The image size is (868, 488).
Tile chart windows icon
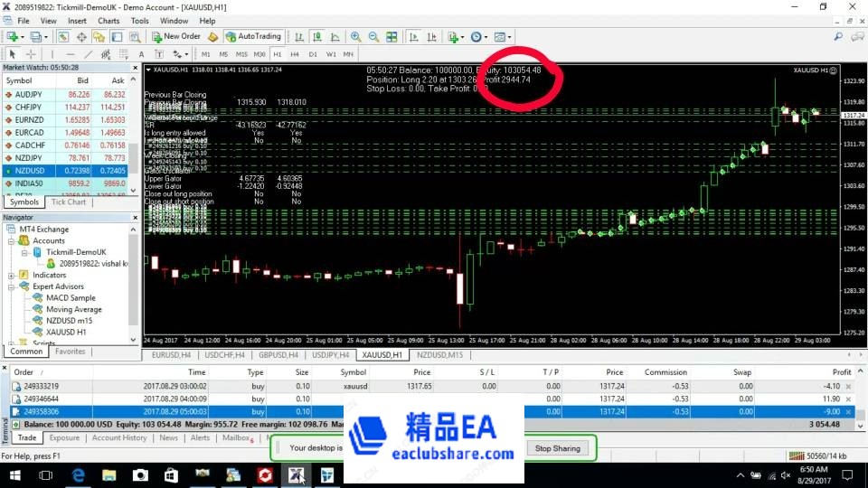point(392,36)
